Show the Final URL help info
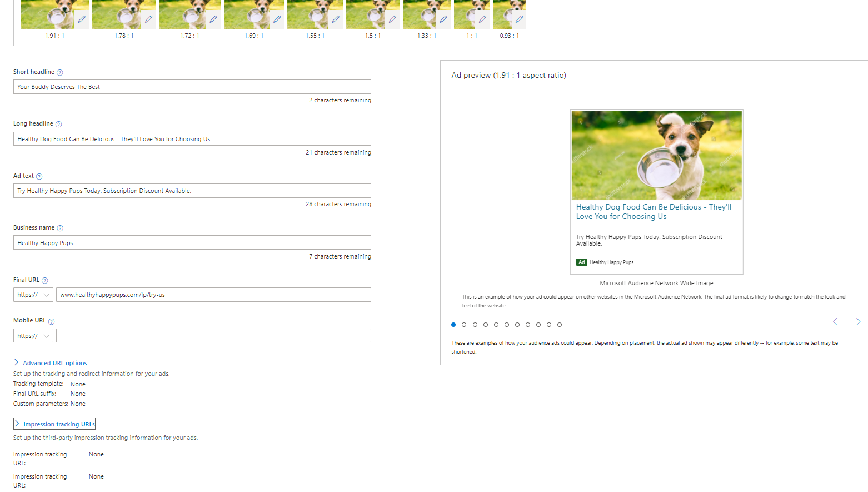The width and height of the screenshot is (868, 492). [x=45, y=281]
